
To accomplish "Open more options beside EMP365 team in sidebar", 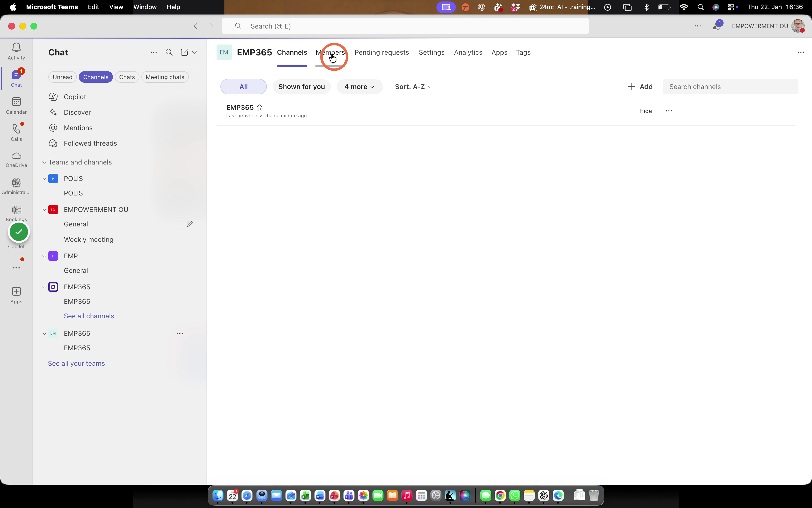I will [180, 333].
